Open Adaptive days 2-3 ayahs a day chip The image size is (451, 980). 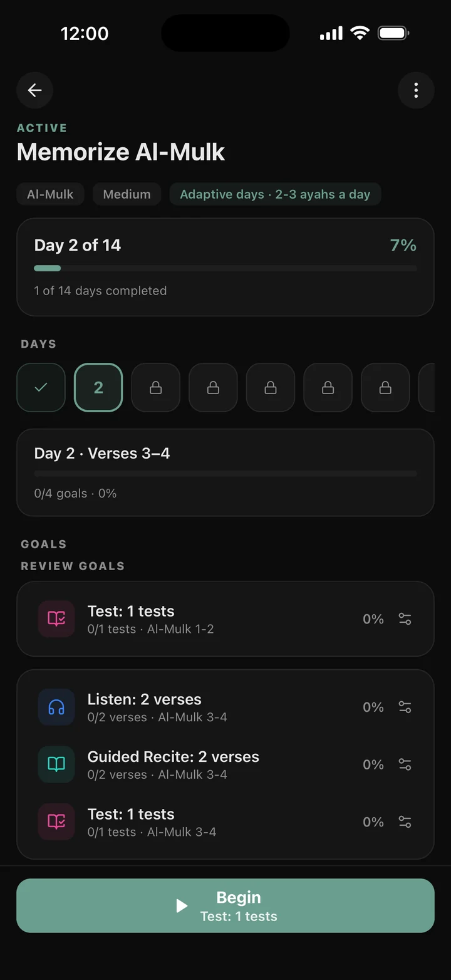click(x=275, y=194)
